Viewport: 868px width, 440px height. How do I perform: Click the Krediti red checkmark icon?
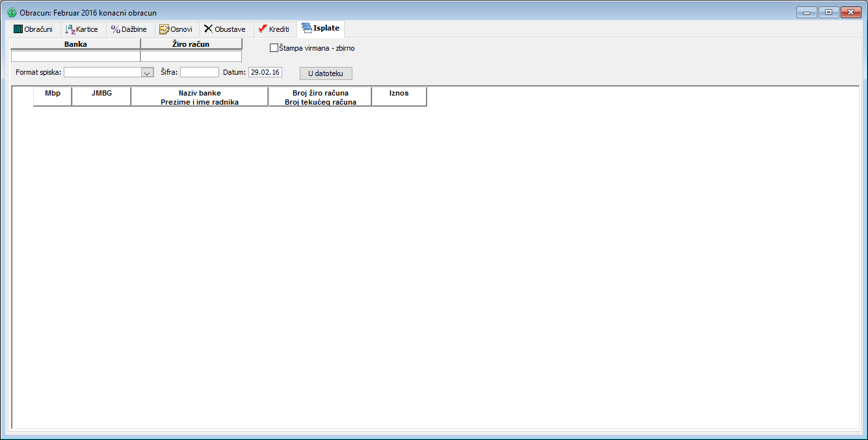[x=263, y=29]
